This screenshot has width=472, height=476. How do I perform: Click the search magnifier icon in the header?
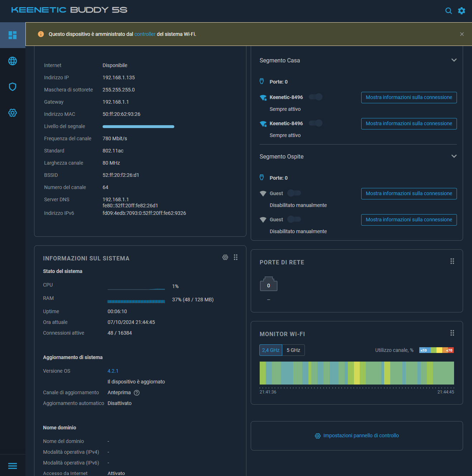coord(448,11)
